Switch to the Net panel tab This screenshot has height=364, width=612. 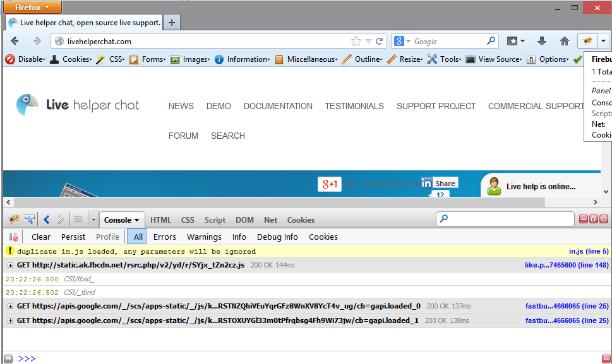[270, 220]
